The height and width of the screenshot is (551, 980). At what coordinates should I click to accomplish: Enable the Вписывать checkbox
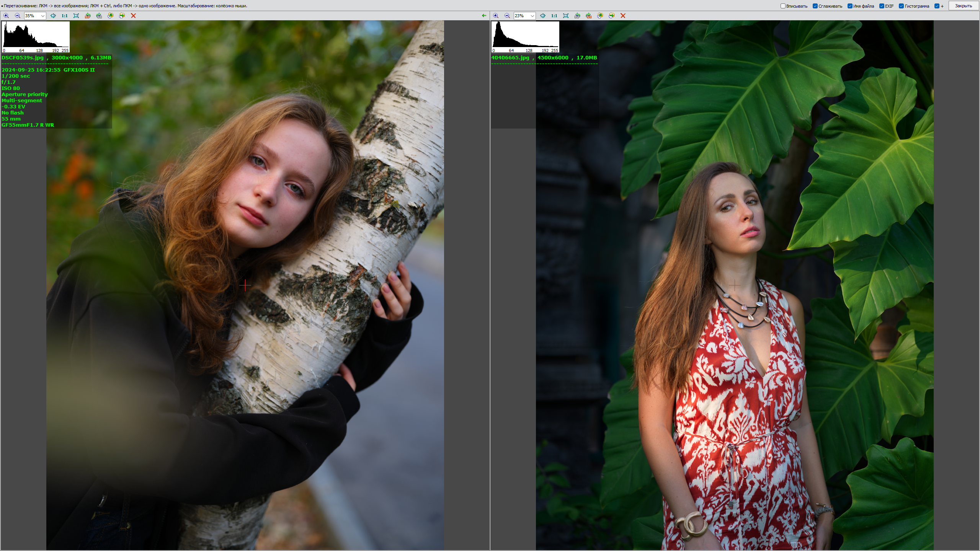click(783, 6)
